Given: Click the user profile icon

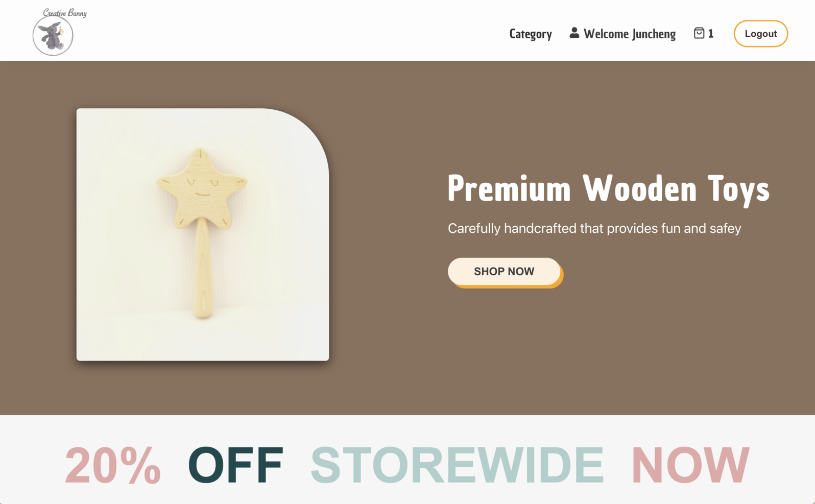Looking at the screenshot, I should tap(574, 33).
